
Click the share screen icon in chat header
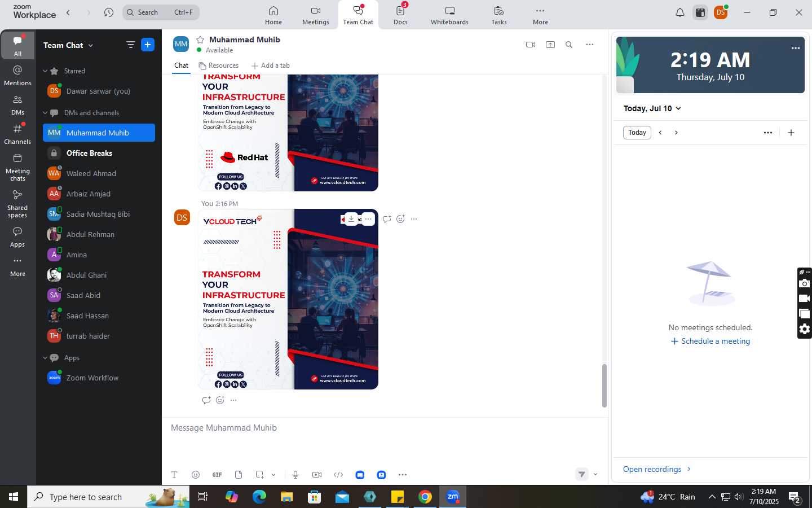click(550, 45)
